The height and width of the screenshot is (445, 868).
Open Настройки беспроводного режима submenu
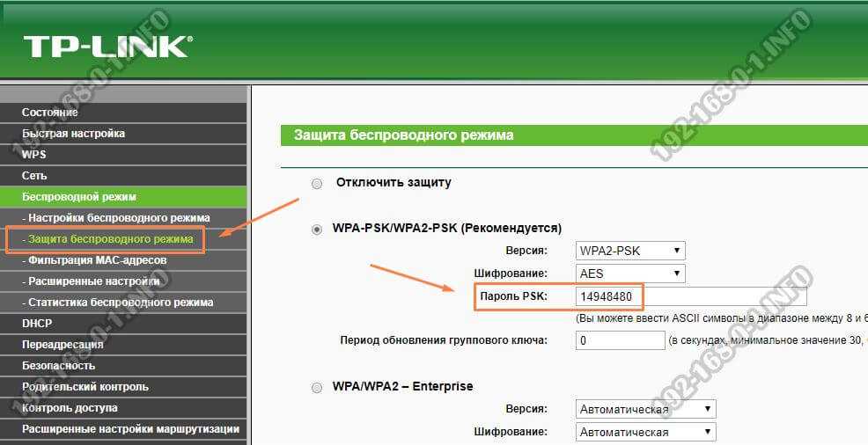click(123, 218)
